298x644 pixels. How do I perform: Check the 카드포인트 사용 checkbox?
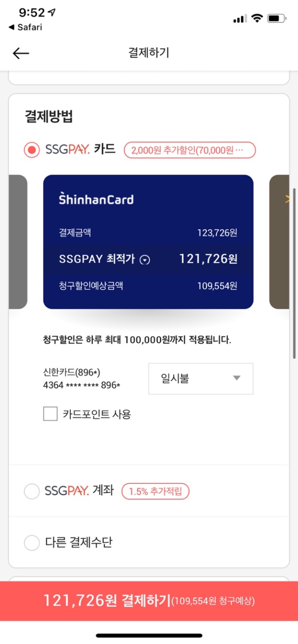50,414
